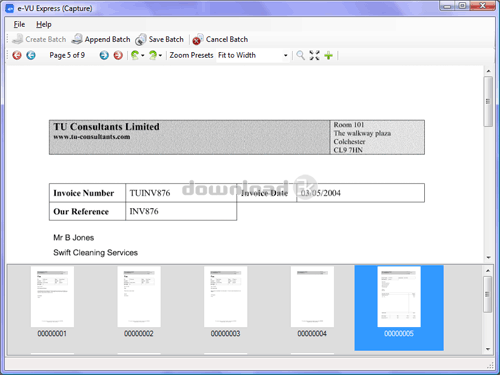Go to first page red arrow icon
Viewport: 500px width, 375px height.
(17, 55)
